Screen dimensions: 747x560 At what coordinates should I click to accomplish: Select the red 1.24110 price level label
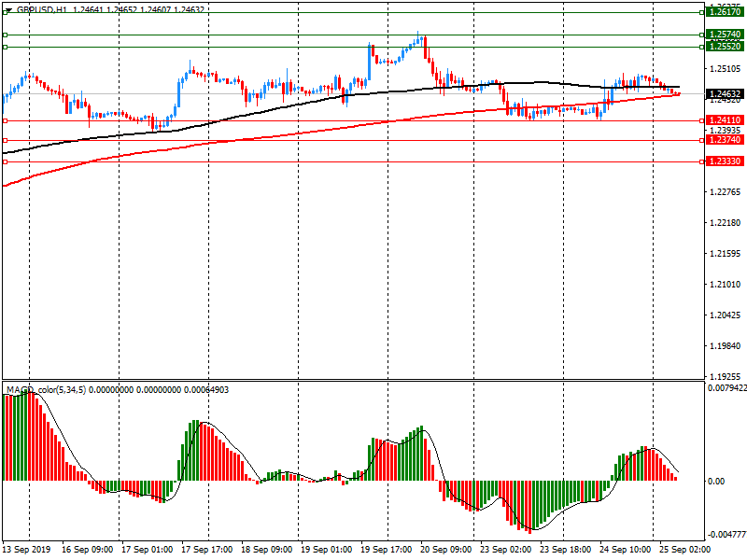click(x=725, y=120)
